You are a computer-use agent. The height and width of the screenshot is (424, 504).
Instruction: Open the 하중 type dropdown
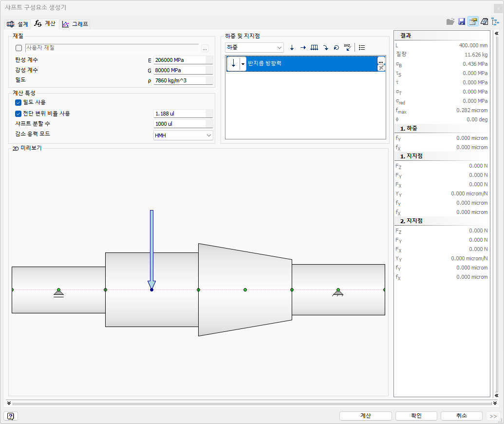click(x=254, y=48)
